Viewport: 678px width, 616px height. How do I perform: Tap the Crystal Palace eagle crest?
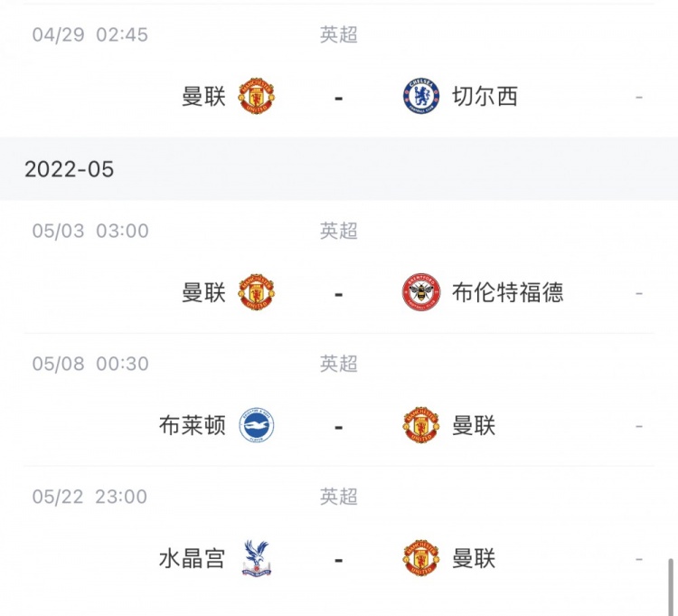pyautogui.click(x=257, y=557)
